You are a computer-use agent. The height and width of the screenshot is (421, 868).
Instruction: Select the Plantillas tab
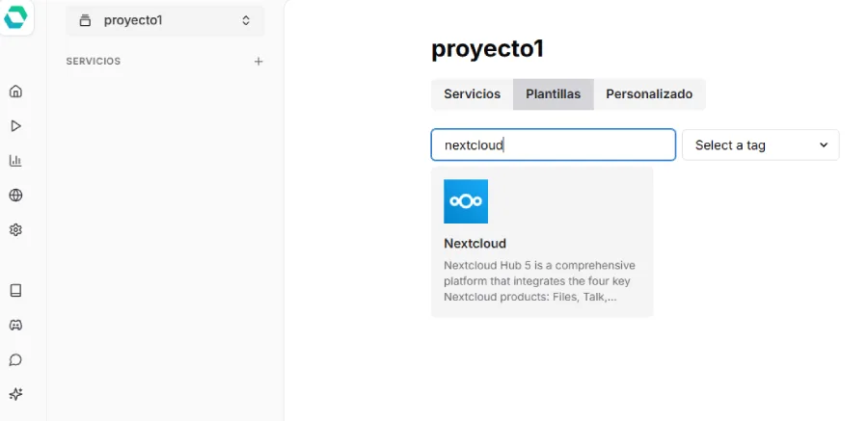tap(553, 94)
